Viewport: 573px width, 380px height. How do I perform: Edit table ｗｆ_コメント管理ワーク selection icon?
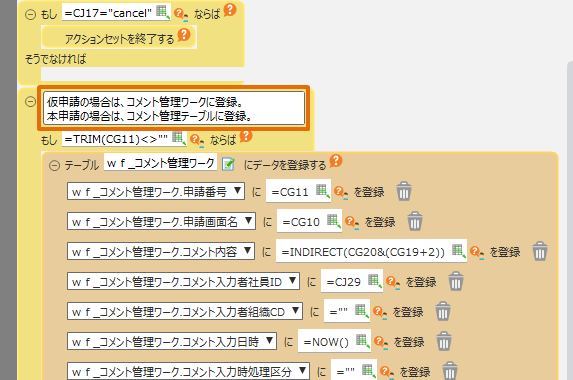click(x=228, y=164)
